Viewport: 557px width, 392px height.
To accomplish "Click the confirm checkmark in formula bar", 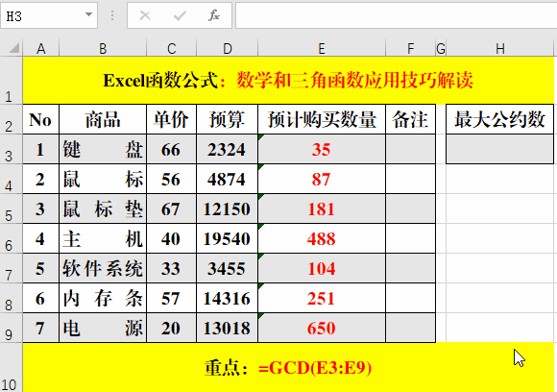I will pyautogui.click(x=180, y=15).
